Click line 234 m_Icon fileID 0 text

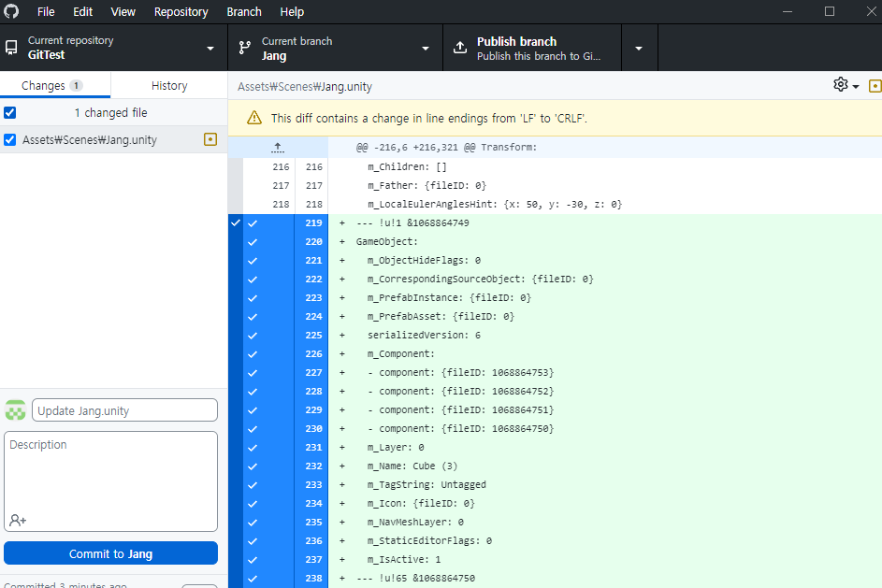421,503
